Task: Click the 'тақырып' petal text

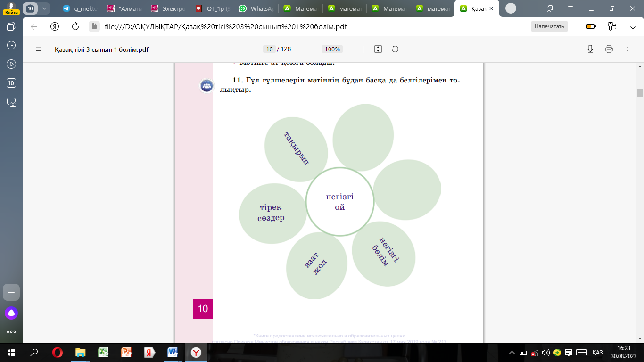Action: pyautogui.click(x=296, y=148)
